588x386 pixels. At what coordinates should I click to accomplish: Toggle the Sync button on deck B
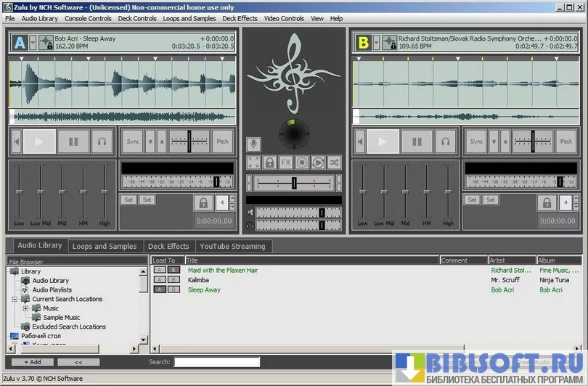[476, 141]
